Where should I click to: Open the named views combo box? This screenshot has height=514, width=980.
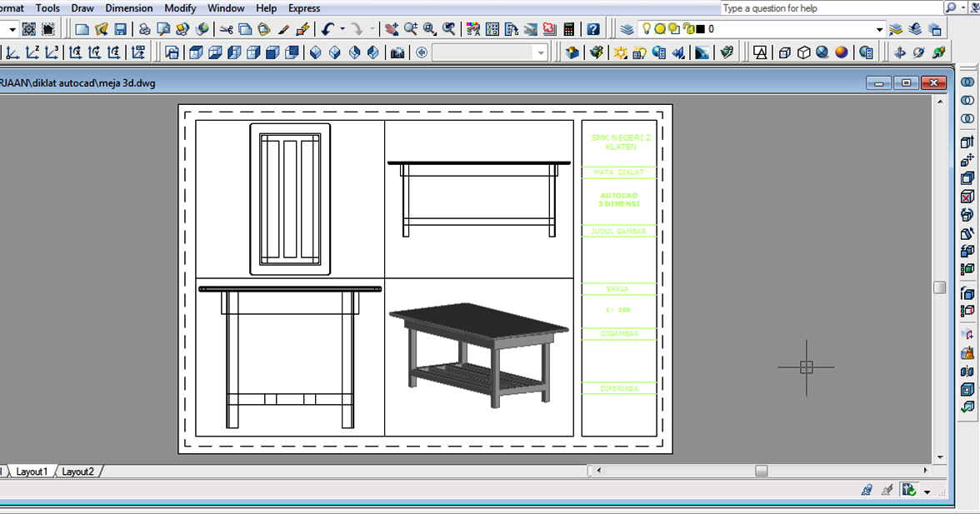point(538,52)
